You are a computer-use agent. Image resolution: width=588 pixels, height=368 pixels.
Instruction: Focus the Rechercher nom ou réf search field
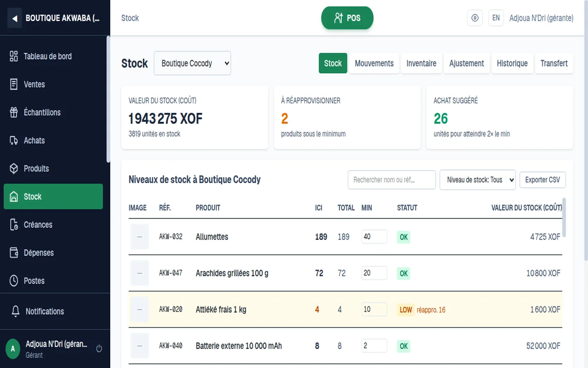[x=392, y=180]
